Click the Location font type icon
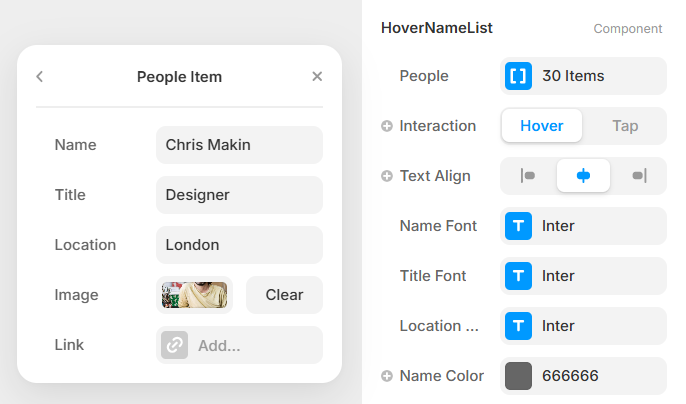The image size is (686, 404). click(518, 326)
